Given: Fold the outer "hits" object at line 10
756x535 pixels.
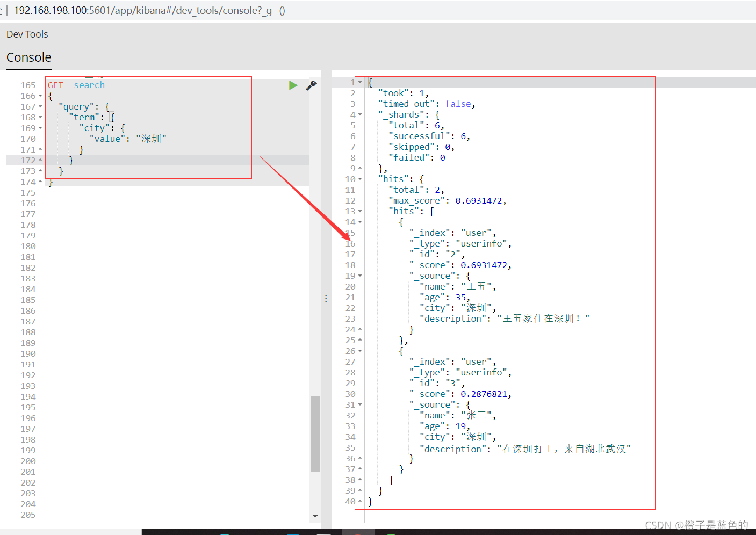Looking at the screenshot, I should click(x=360, y=179).
